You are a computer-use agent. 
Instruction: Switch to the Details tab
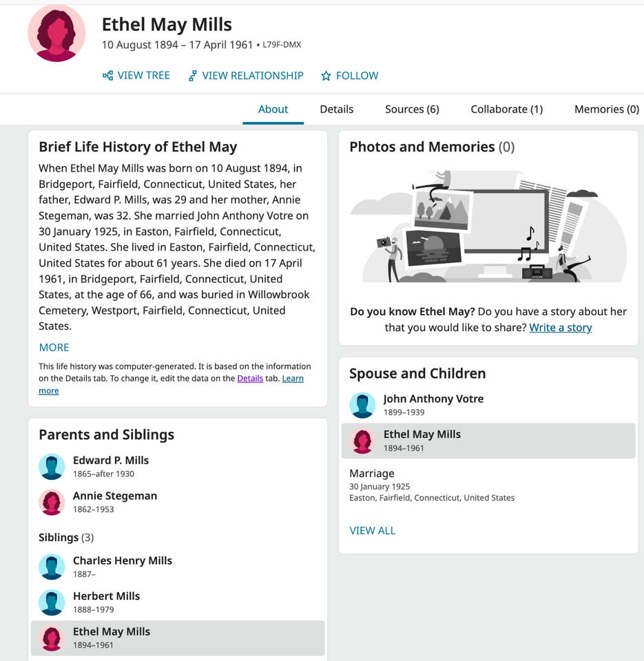pyautogui.click(x=337, y=109)
